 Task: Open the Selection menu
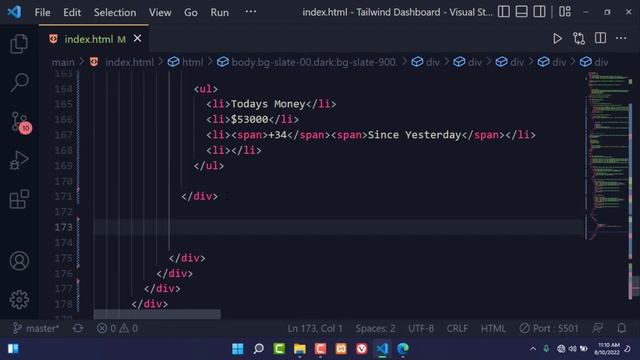coord(115,12)
